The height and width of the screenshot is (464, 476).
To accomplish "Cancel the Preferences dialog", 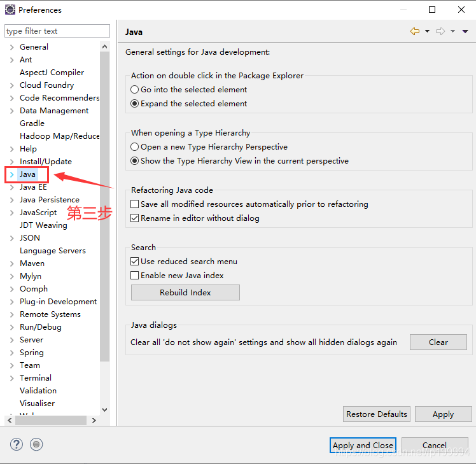I will (x=435, y=445).
